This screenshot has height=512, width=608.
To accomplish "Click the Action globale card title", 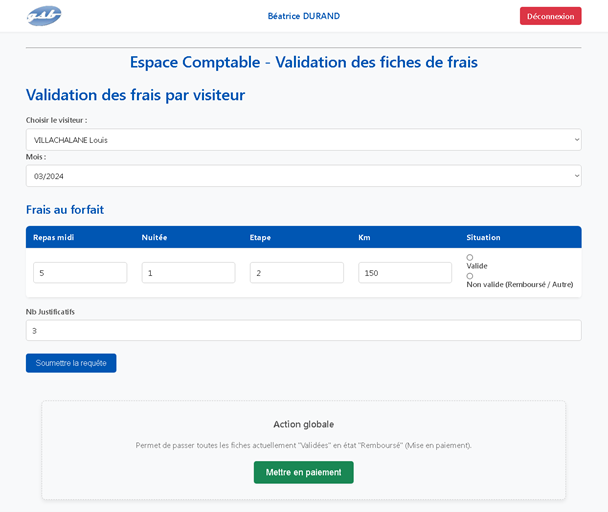I will pyautogui.click(x=303, y=424).
